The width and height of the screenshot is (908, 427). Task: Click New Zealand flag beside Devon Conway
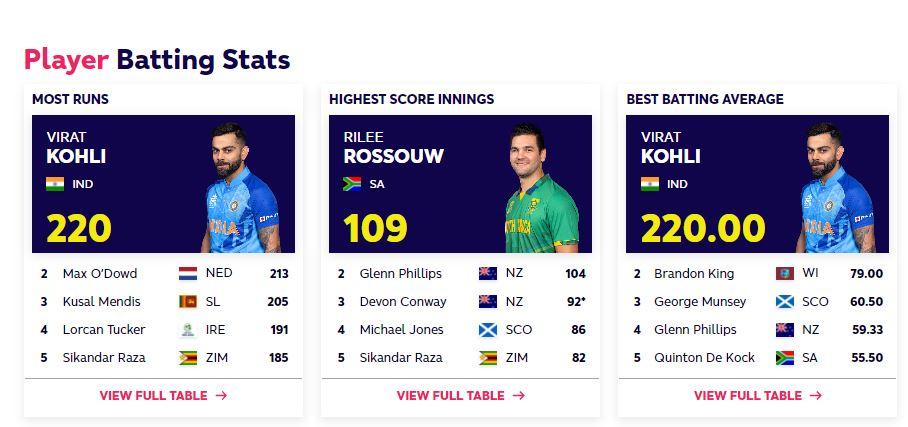click(488, 301)
